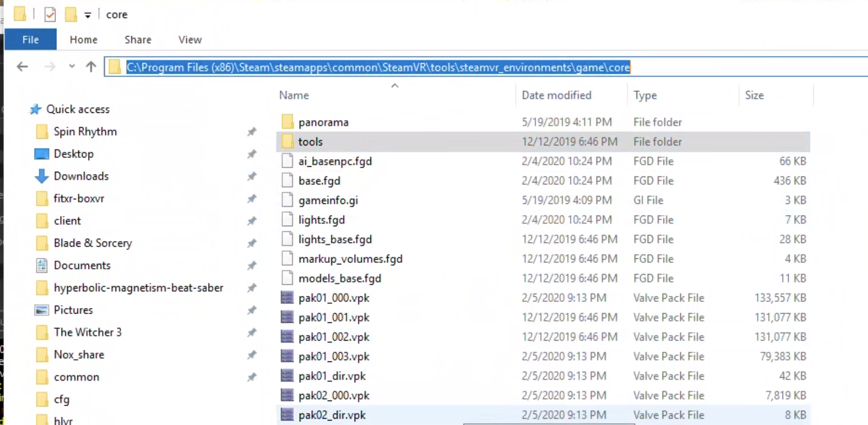Click the pin icon next to hyperbolic-magnetism-beat-saber
This screenshot has height=425, width=868.
click(x=252, y=288)
